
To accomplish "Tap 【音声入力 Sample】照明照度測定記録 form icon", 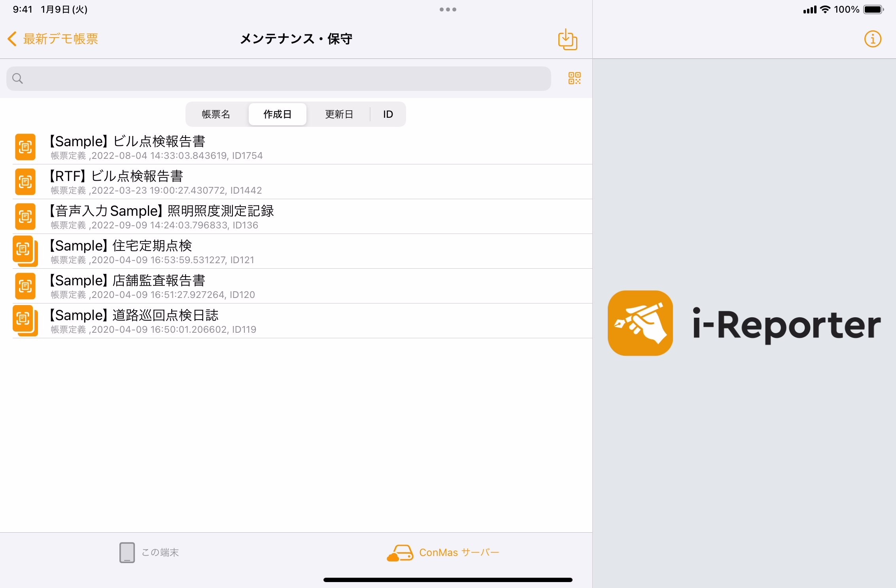I will coord(25,217).
